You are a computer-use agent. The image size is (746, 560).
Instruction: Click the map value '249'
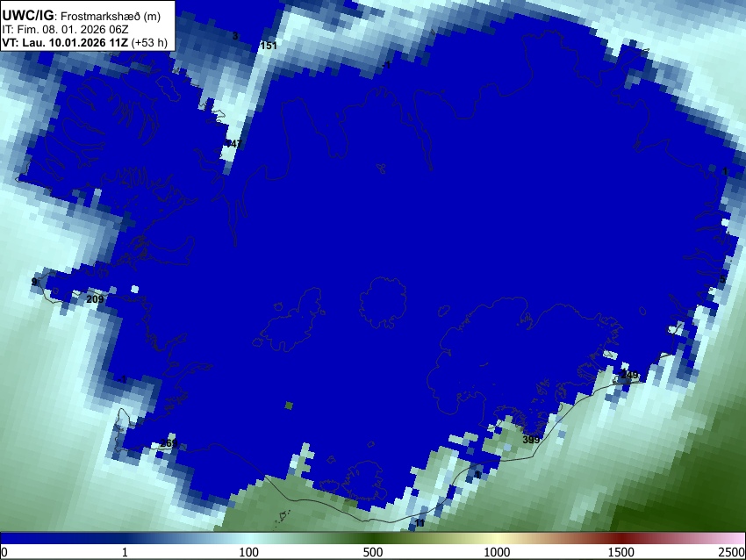point(629,375)
